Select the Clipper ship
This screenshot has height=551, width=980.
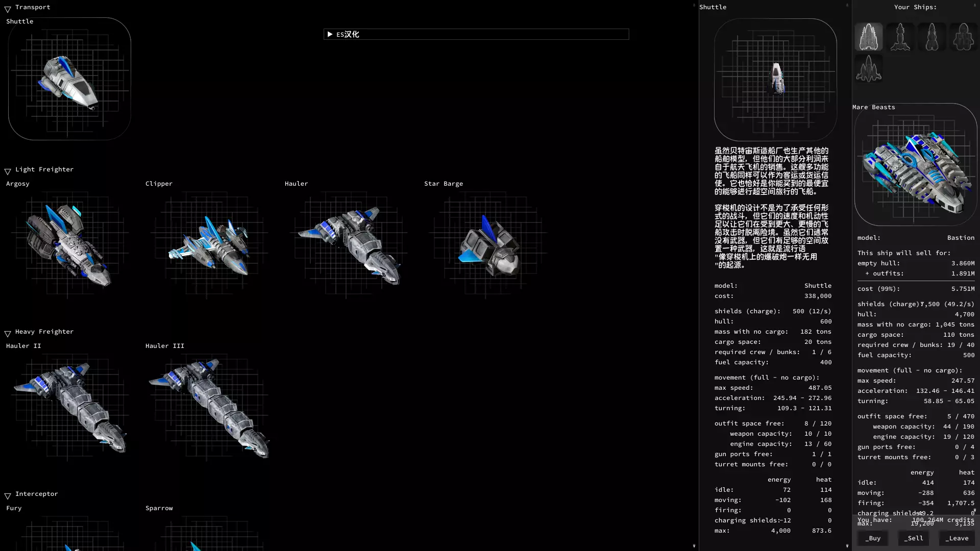(209, 244)
